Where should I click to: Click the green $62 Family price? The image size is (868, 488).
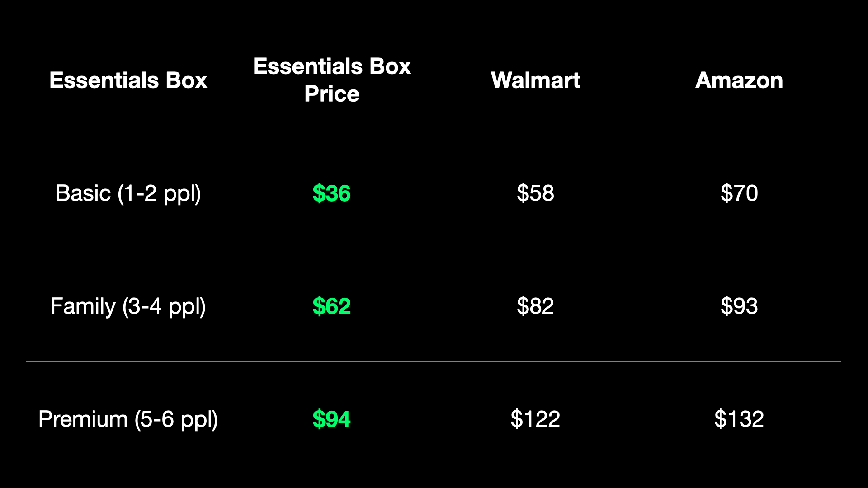tap(331, 306)
